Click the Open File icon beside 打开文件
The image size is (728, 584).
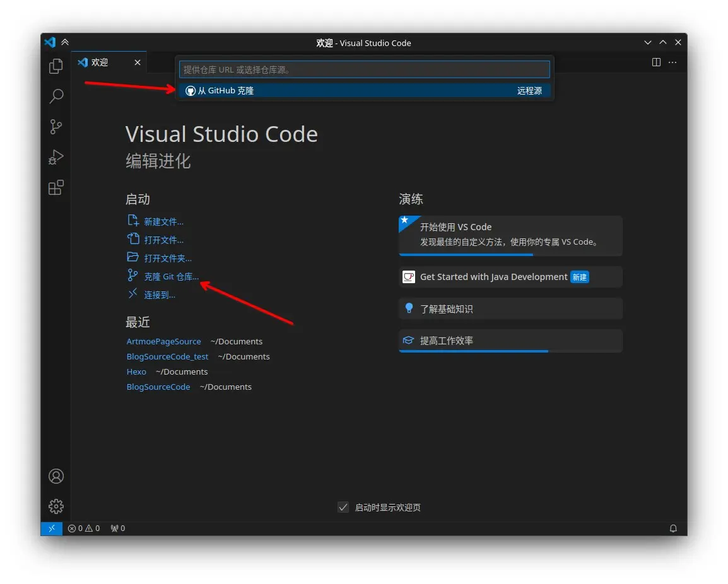coord(132,238)
